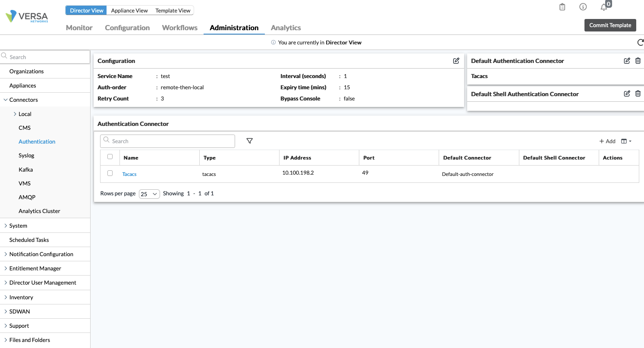The image size is (644, 348).
Task: Check the Tacacs row checkbox
Action: (110, 173)
